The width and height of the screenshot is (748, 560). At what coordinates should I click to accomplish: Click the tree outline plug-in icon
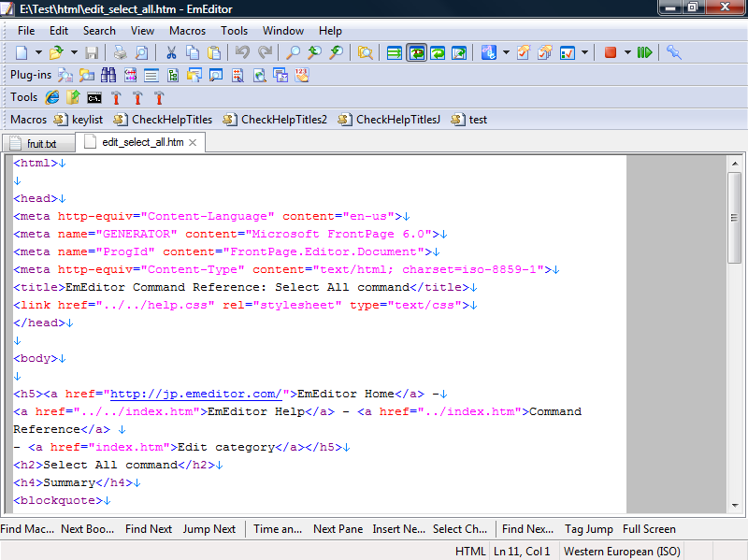[x=173, y=75]
